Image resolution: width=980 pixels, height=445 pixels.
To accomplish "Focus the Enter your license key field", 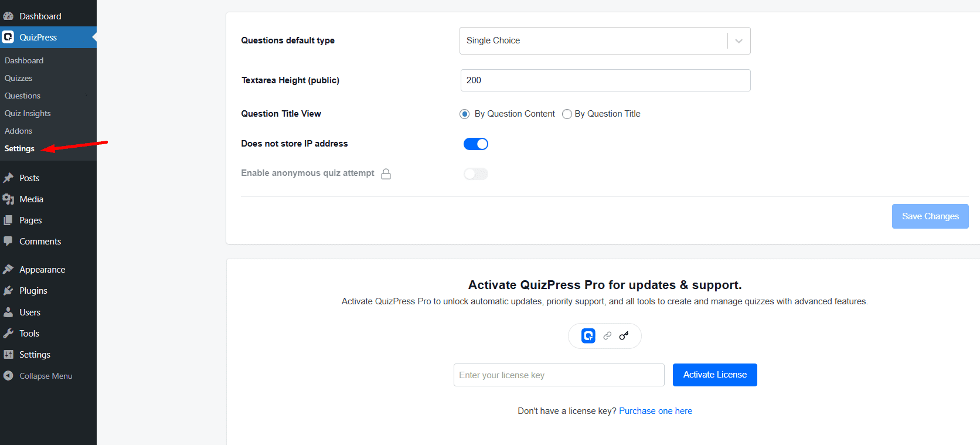I will (559, 375).
